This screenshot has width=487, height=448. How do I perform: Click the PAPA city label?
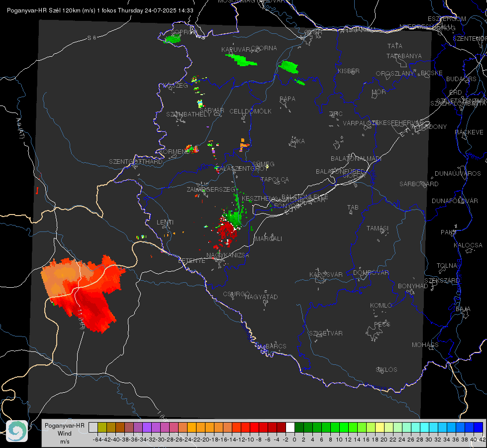pyautogui.click(x=288, y=99)
